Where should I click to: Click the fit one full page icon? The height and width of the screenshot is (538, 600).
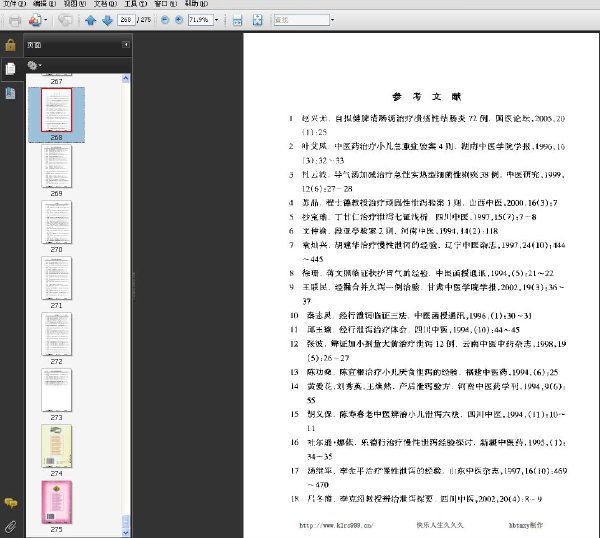coord(258,20)
